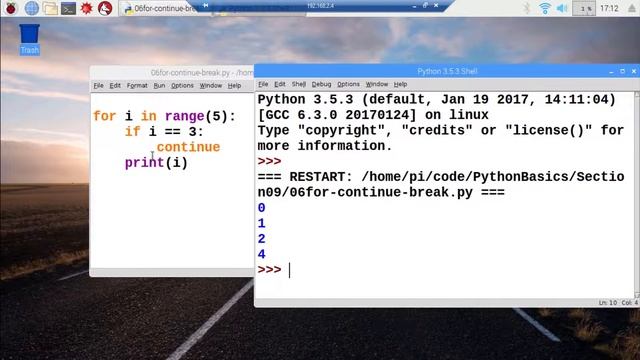Open File menu in editor window
This screenshot has height=360, width=640.
point(98,85)
